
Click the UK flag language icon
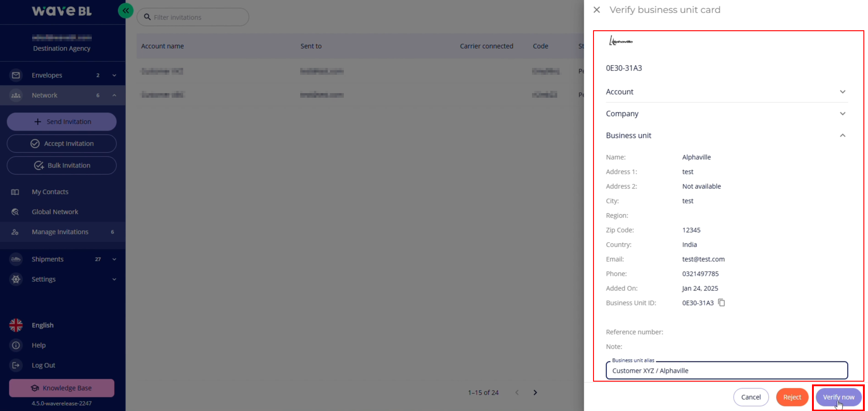point(16,325)
